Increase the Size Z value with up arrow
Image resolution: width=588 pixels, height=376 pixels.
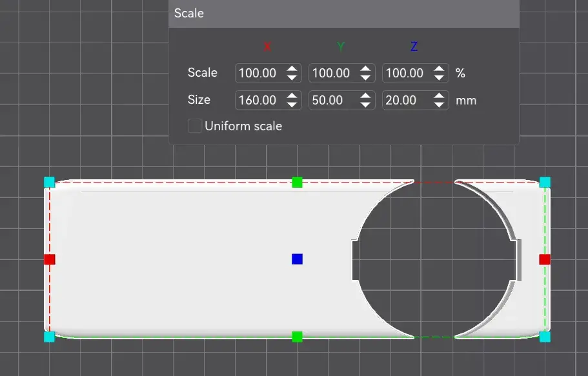click(x=439, y=96)
